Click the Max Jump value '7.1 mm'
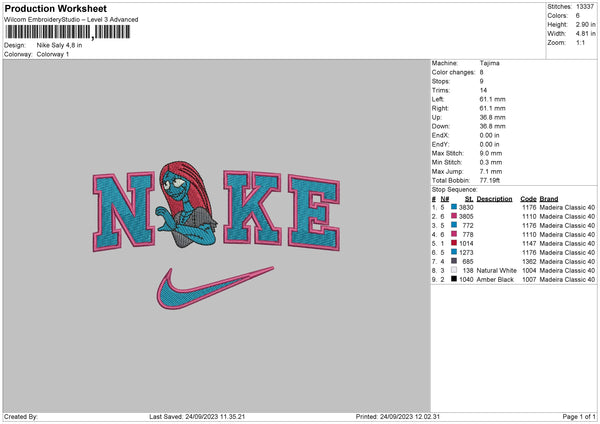Viewport: 600px width, 424px height. 491,171
